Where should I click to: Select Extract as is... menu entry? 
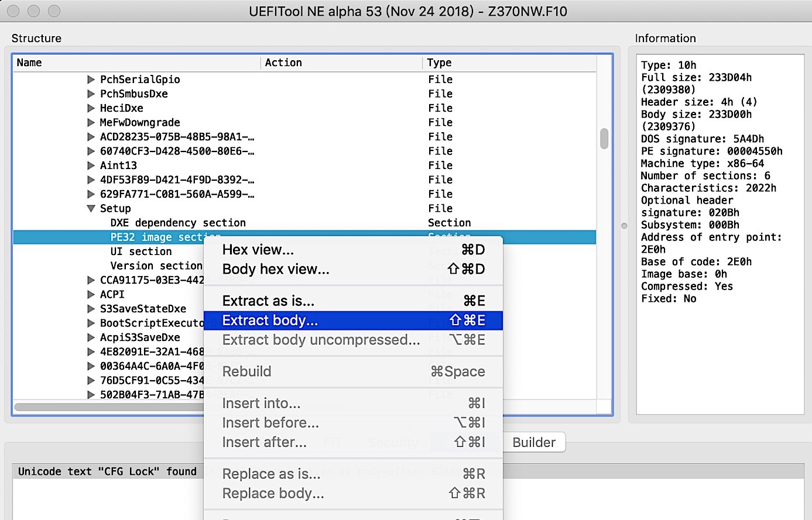coord(353,301)
